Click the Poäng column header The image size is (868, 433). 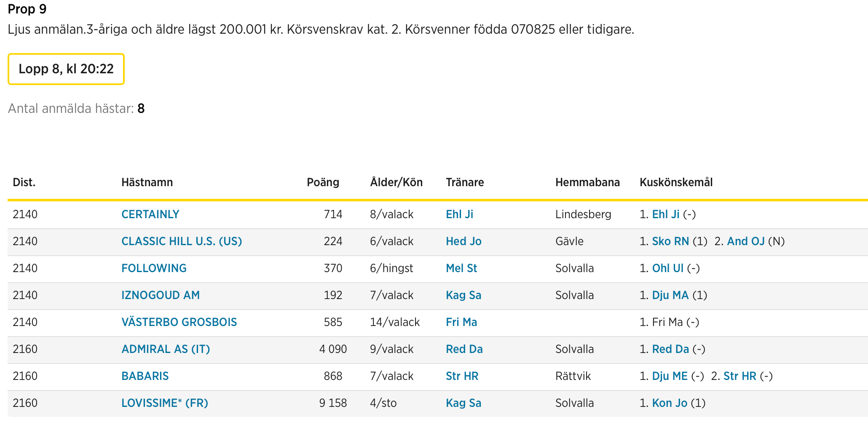[x=323, y=182]
